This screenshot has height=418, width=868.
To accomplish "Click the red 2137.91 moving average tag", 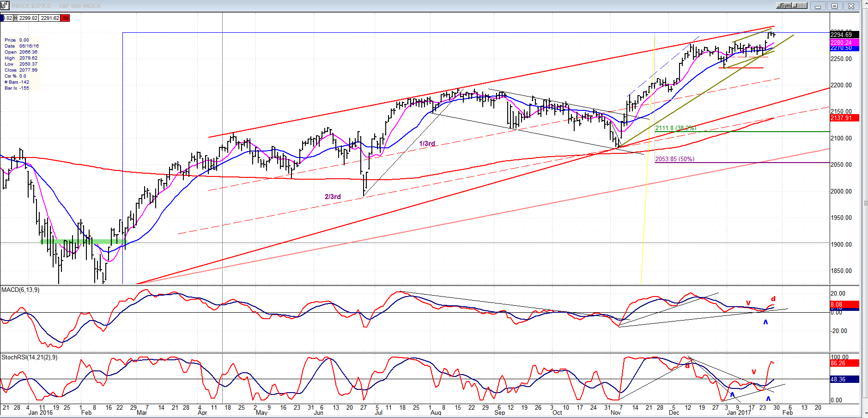I will click(x=844, y=118).
